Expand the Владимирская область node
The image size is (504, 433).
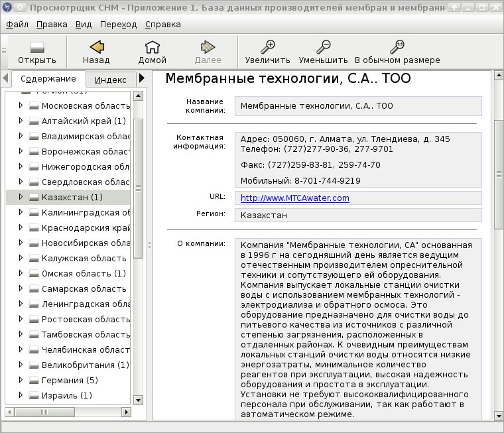click(x=21, y=136)
